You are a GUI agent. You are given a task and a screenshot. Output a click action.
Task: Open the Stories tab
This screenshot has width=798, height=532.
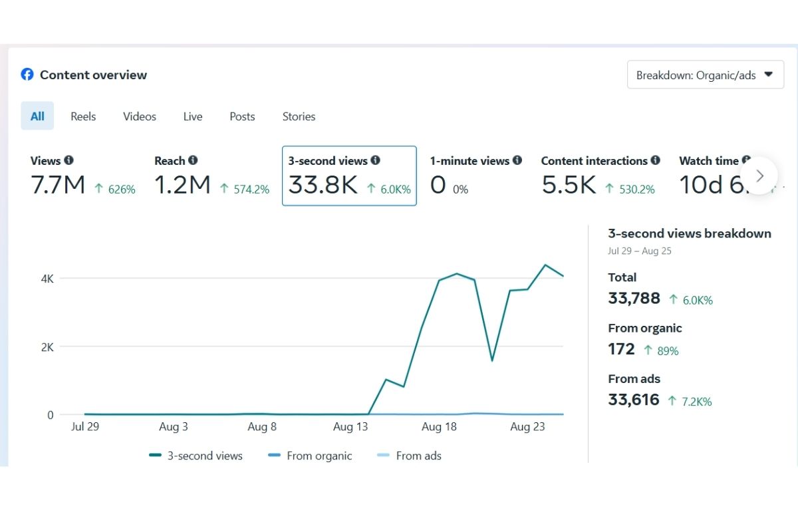point(299,116)
